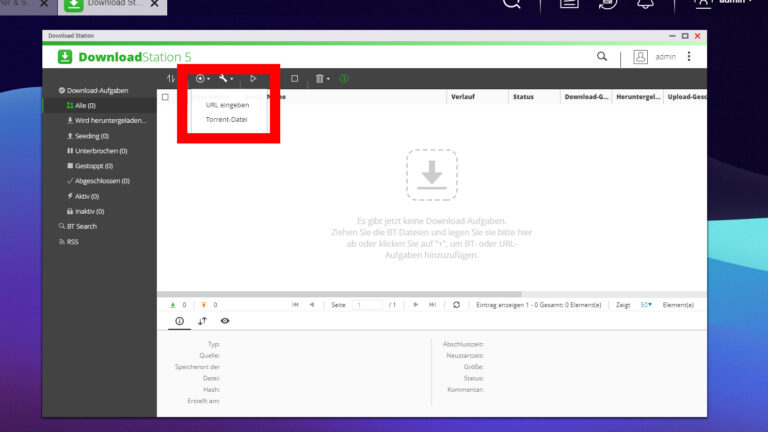768x432 pixels.
Task: Click the start play button in toolbar
Action: tap(253, 78)
